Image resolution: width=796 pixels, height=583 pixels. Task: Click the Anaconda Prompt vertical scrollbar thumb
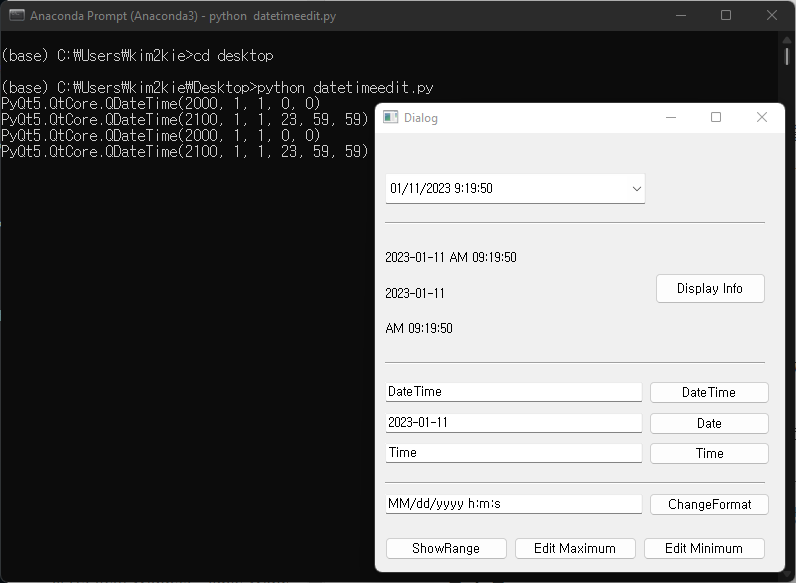point(787,56)
